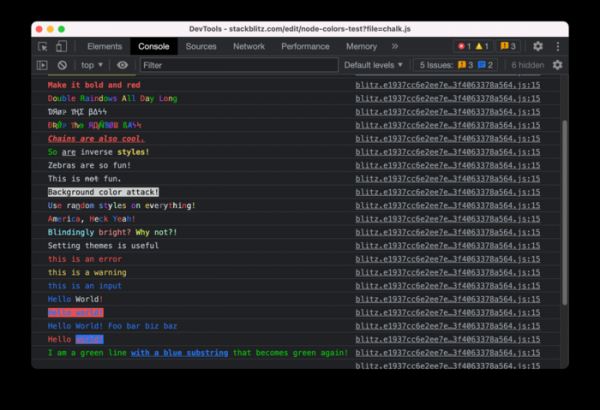Open the Performance tab
Viewport: 600px width, 410px height.
pos(305,46)
